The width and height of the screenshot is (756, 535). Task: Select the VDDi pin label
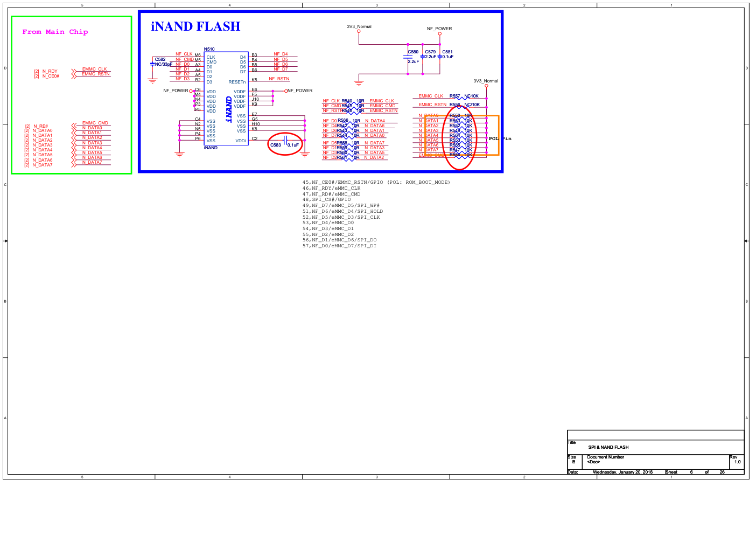click(x=240, y=141)
